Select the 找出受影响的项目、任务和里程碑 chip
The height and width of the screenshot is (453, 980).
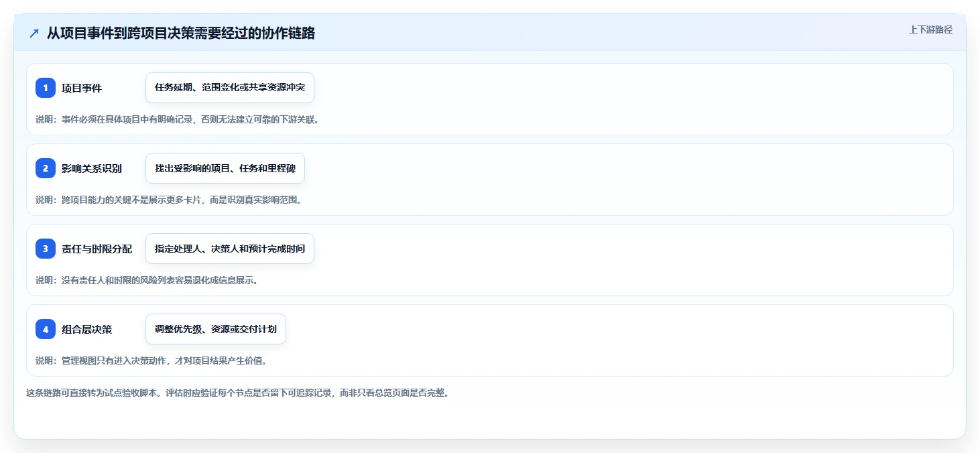(x=225, y=168)
